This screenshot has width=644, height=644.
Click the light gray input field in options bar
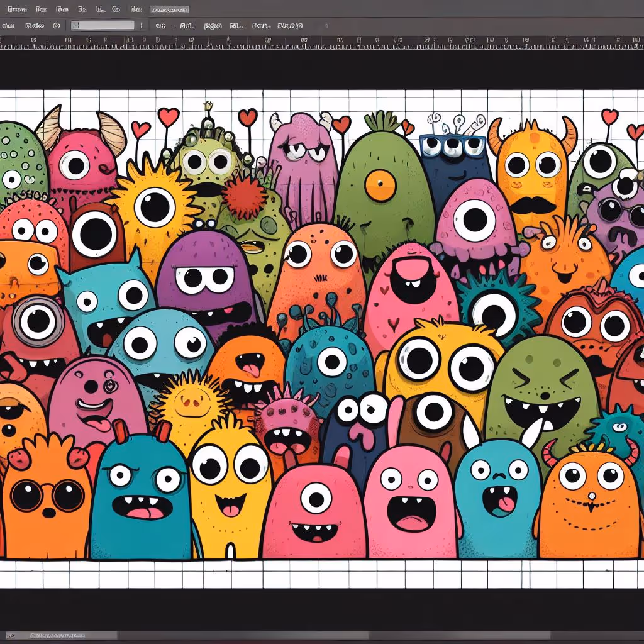[103, 26]
